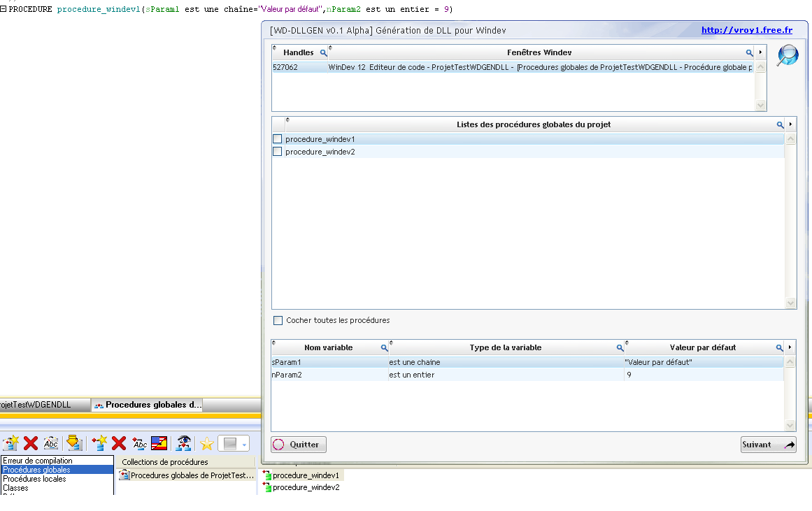The width and height of the screenshot is (812, 511).
Task: Check the procedure_windev1 checkbox
Action: (x=278, y=139)
